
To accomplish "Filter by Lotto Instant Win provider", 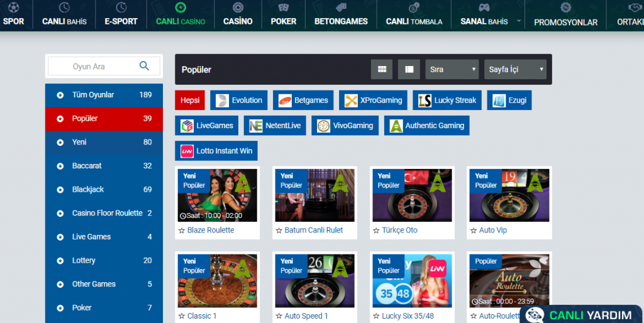I will [x=216, y=151].
